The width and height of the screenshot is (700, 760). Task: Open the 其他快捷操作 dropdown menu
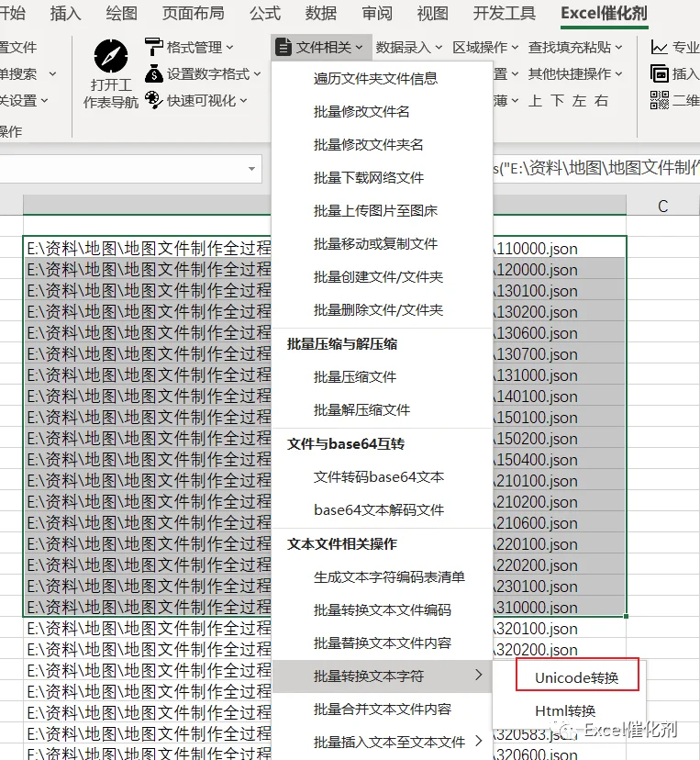coord(575,74)
